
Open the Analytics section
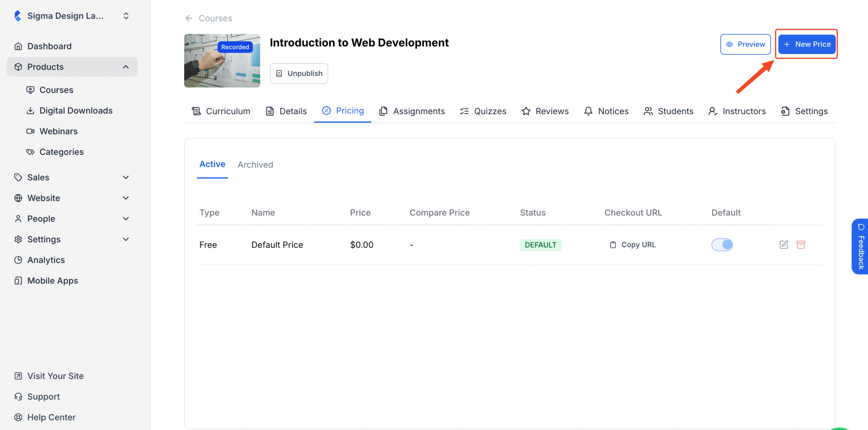46,260
